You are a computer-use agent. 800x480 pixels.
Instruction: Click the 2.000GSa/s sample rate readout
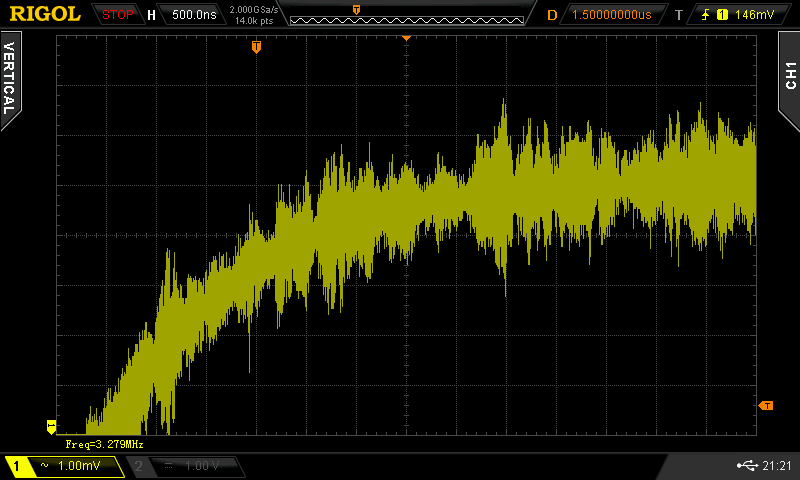coord(254,10)
